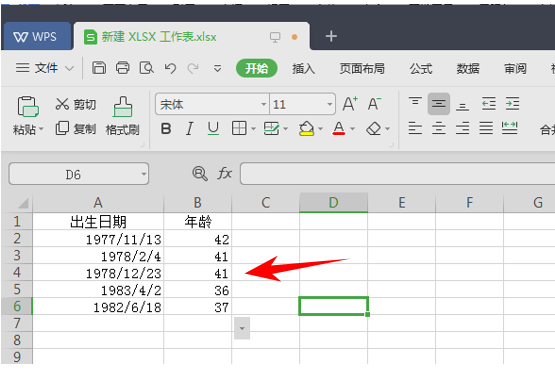Switch to the 插入 ribbon tab
The image size is (555, 371).
[x=303, y=68]
